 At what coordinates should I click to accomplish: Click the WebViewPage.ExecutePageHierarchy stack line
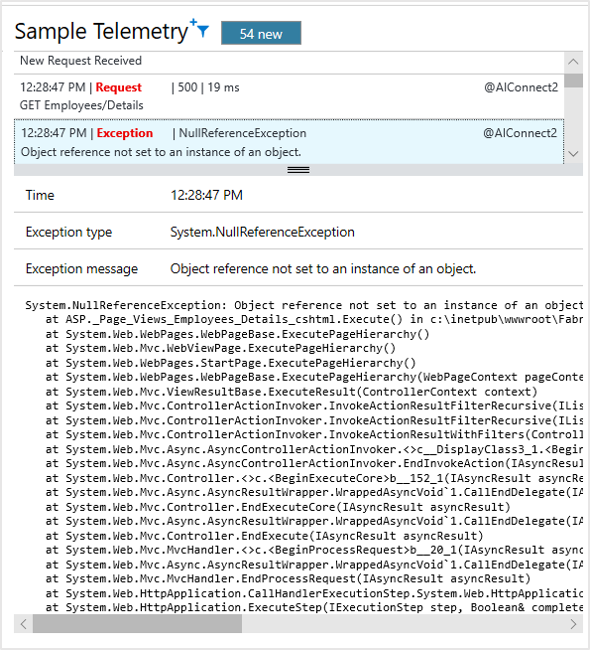tap(221, 349)
